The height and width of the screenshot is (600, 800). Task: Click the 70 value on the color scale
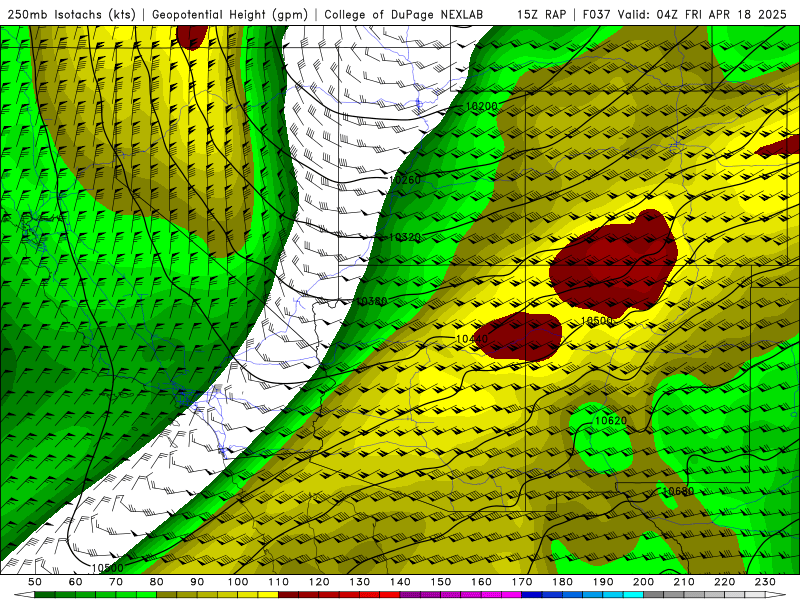click(116, 582)
